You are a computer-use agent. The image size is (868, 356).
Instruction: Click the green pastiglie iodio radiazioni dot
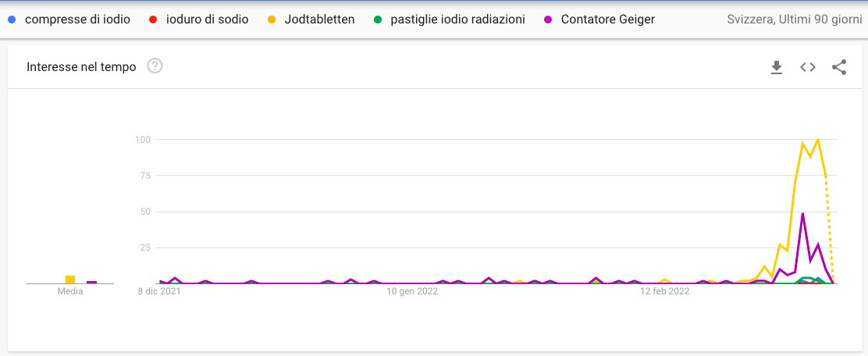377,19
